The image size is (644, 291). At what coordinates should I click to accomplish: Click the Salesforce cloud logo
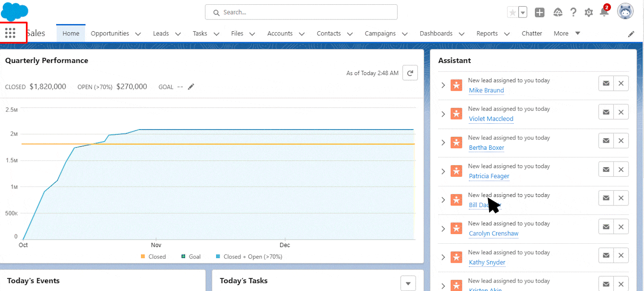tap(15, 11)
